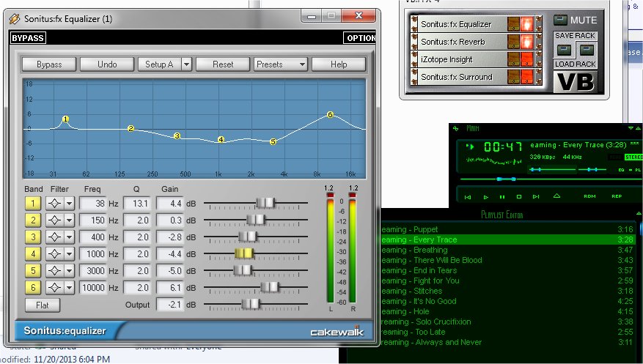Click the band 1 Q field showing 13.1

[x=137, y=204]
